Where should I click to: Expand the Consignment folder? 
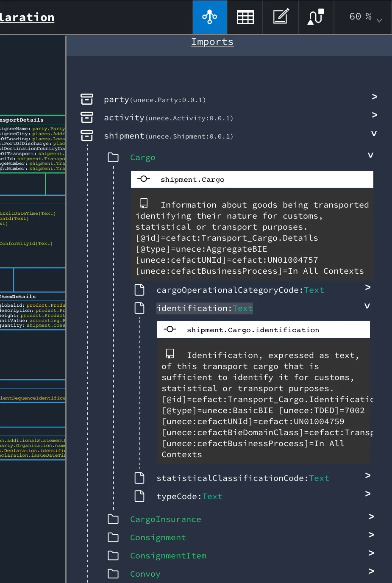[371, 535]
